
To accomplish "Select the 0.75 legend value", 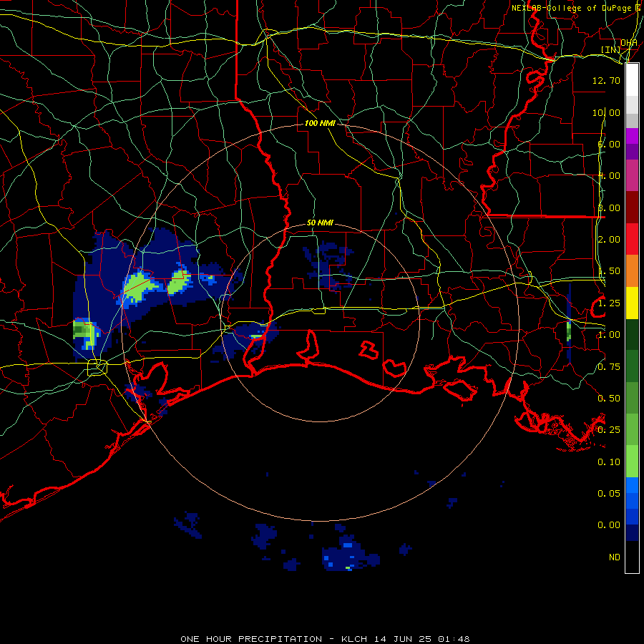I will click(x=609, y=367).
